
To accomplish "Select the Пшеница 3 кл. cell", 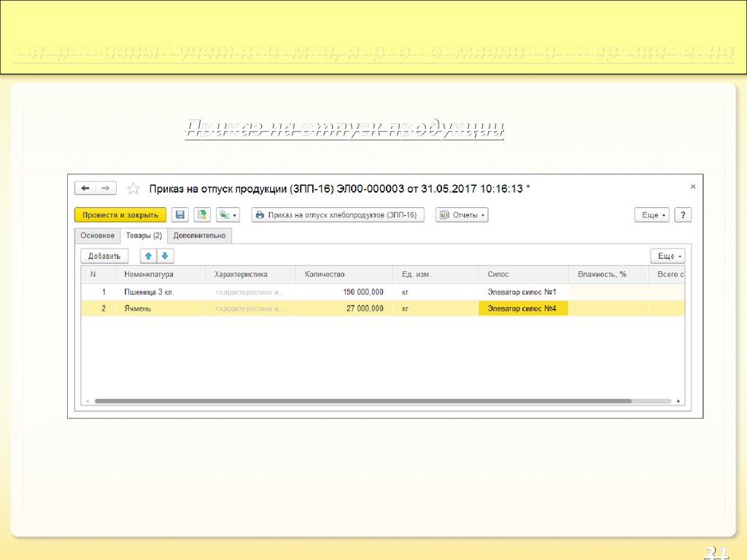I will pyautogui.click(x=160, y=292).
